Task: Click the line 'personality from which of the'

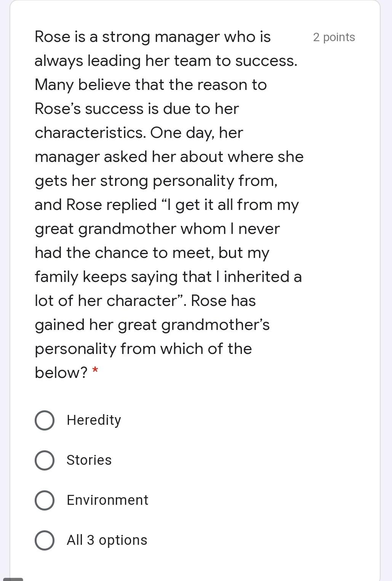Action: click(x=143, y=349)
